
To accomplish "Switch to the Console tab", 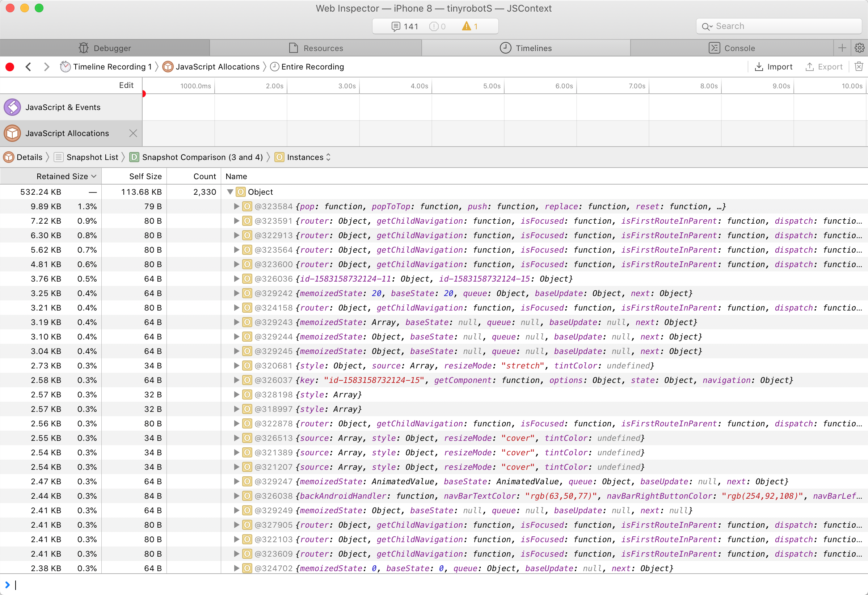I will 732,48.
